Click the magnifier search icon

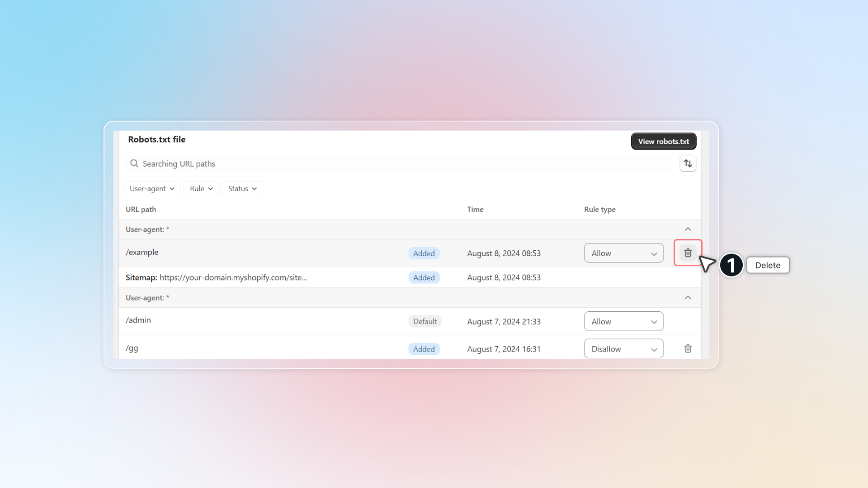click(x=134, y=164)
